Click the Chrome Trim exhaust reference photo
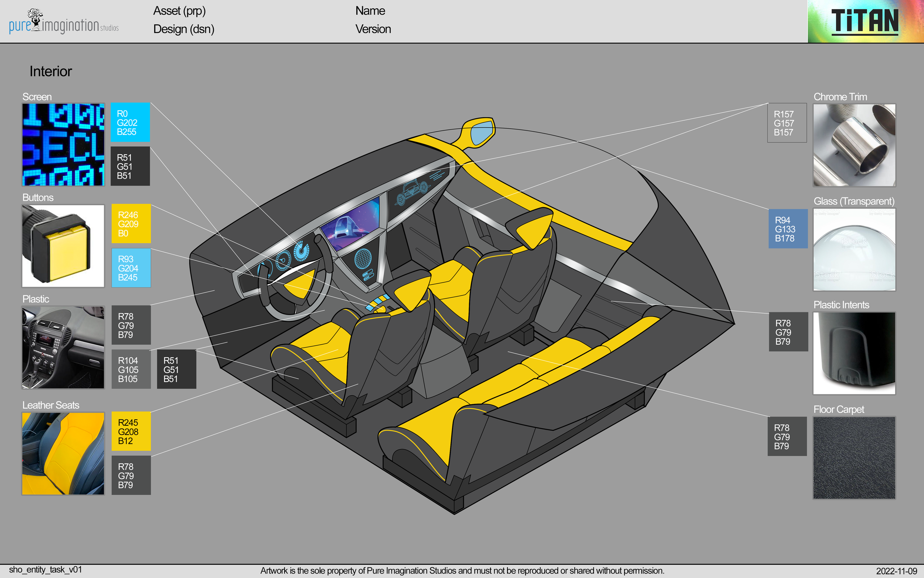This screenshot has width=924, height=578. pos(855,145)
